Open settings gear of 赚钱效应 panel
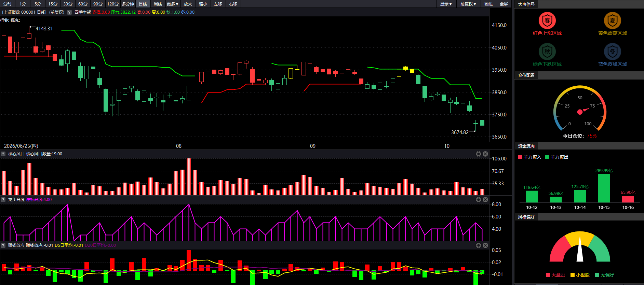644x285 pixels. pyautogui.click(x=479, y=245)
